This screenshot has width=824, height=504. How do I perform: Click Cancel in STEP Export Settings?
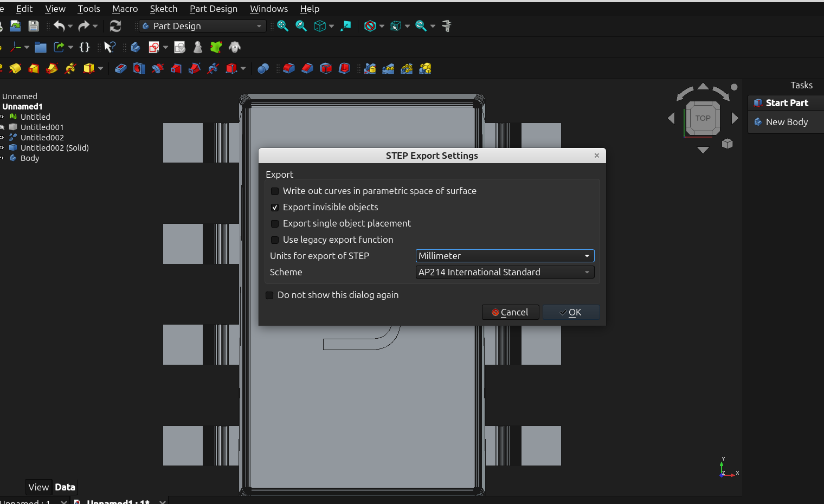[x=510, y=312]
